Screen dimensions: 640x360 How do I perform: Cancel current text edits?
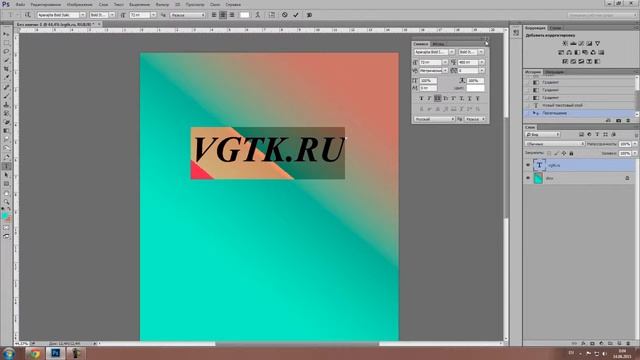click(284, 15)
